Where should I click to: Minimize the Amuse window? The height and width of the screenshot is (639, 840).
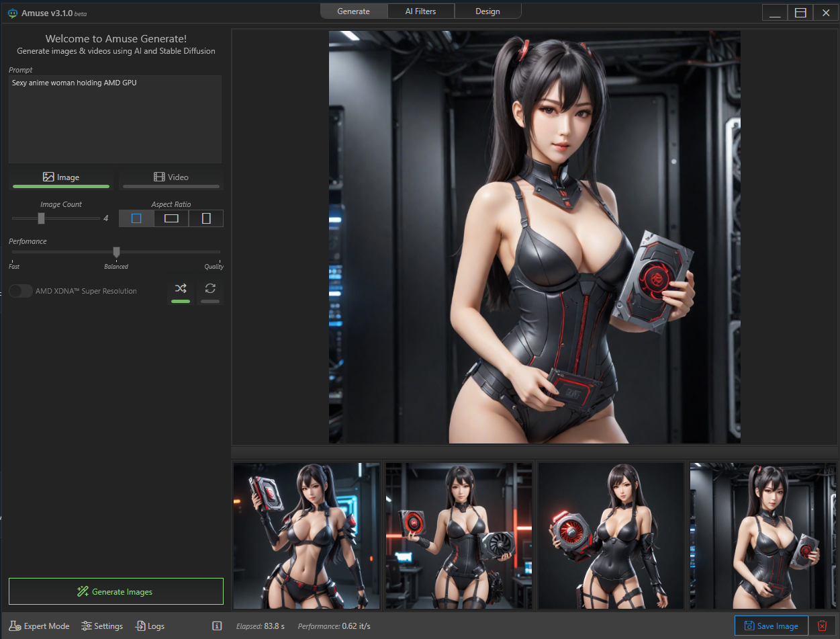tap(776, 13)
